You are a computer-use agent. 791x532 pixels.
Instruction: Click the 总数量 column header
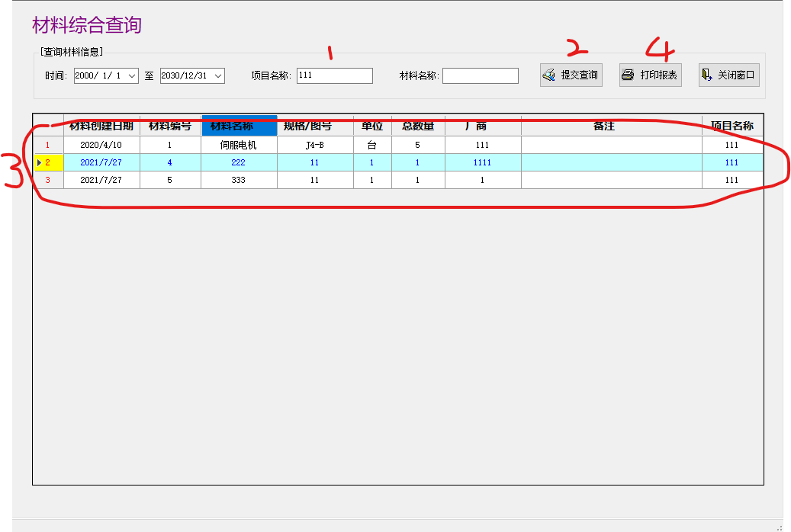(x=418, y=126)
